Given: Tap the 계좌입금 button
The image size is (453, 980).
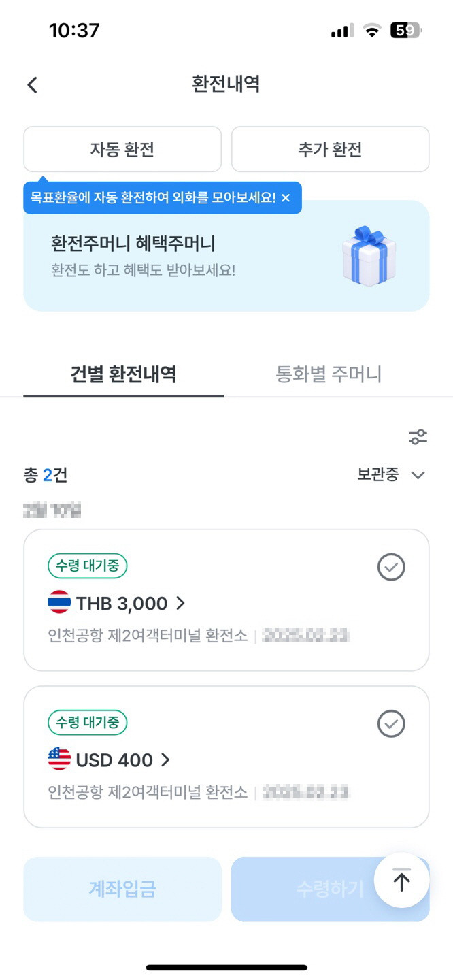Looking at the screenshot, I should pyautogui.click(x=122, y=889).
